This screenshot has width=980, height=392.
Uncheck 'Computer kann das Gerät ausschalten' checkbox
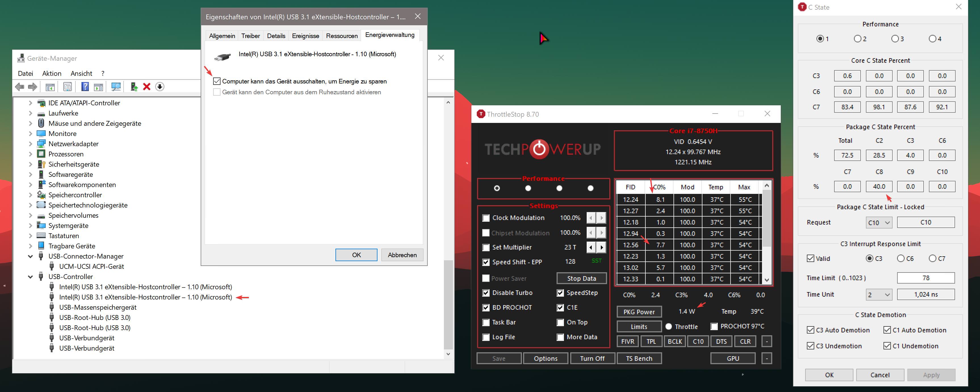click(217, 81)
